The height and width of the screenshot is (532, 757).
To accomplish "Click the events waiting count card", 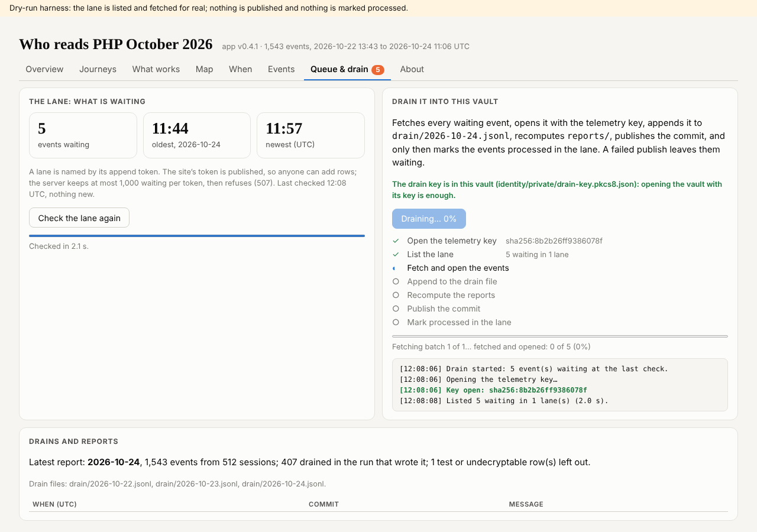I will [x=83, y=135].
